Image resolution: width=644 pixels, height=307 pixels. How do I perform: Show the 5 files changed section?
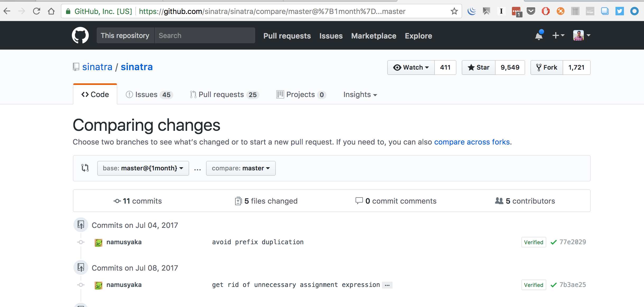[266, 201]
